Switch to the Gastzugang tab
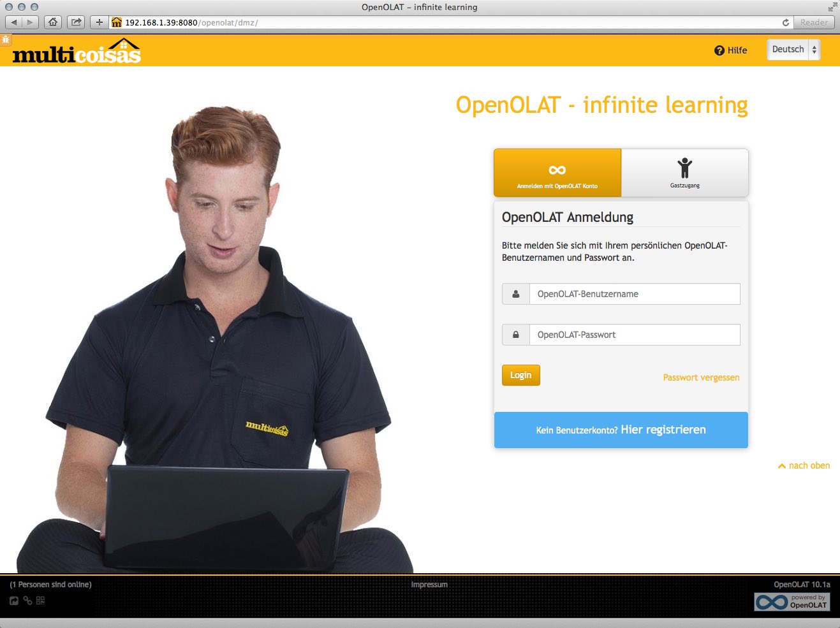Viewport: 840px width, 628px height. click(685, 173)
